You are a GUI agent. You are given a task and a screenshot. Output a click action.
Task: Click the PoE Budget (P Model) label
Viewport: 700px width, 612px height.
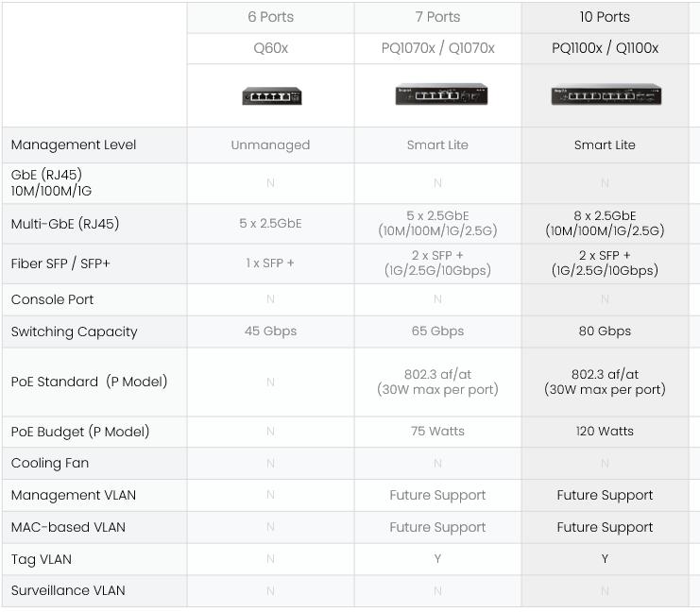click(x=80, y=432)
